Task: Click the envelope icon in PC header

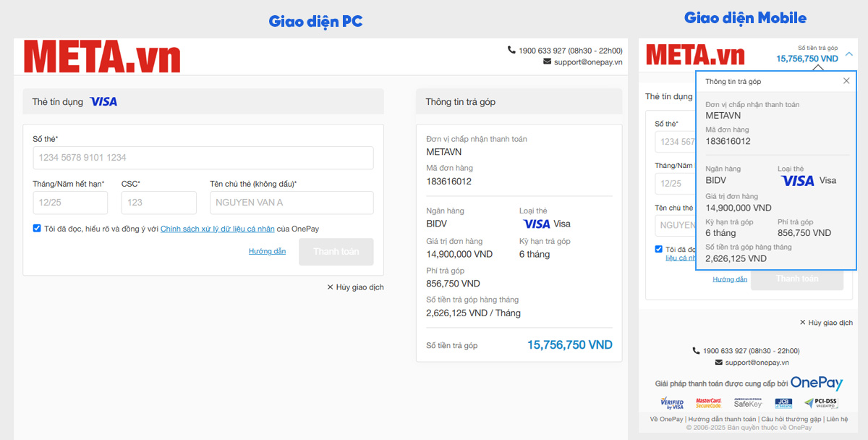Action: 548,62
